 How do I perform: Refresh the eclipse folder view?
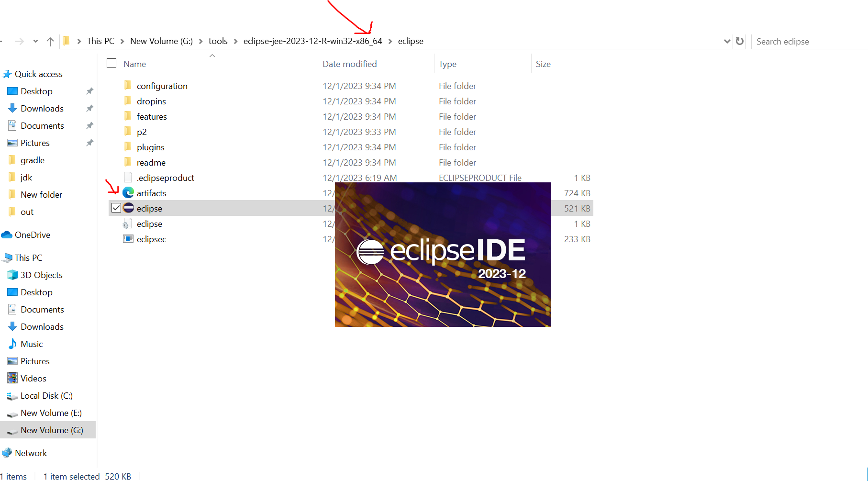coord(740,41)
